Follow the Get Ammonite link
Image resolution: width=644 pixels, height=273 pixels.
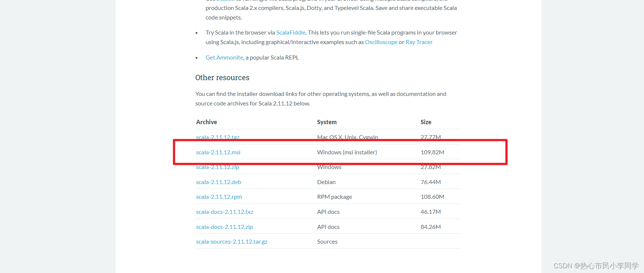[x=224, y=58]
